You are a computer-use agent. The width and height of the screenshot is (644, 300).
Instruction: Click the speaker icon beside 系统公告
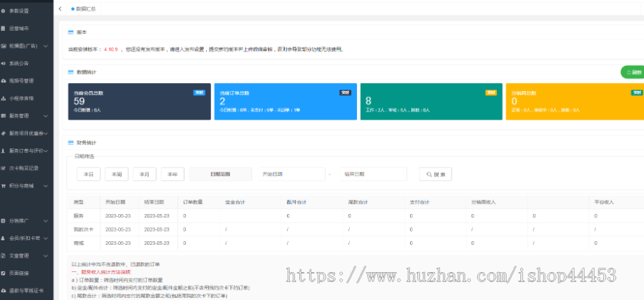(4, 64)
